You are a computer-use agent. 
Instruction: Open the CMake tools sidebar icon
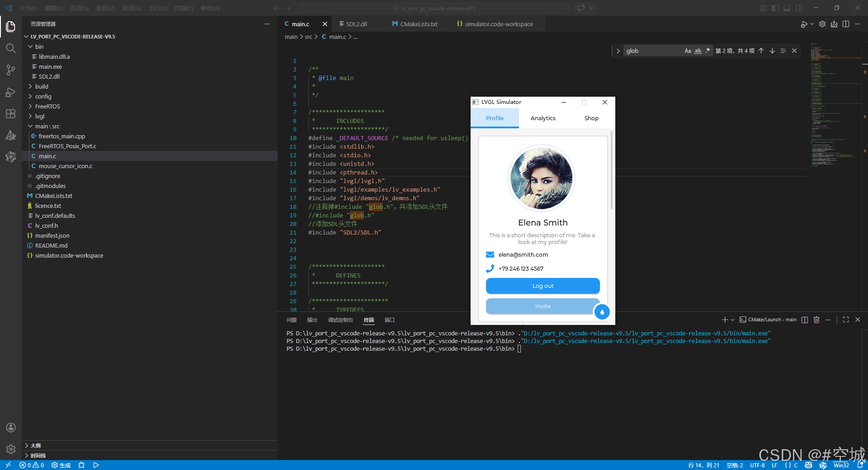11,135
